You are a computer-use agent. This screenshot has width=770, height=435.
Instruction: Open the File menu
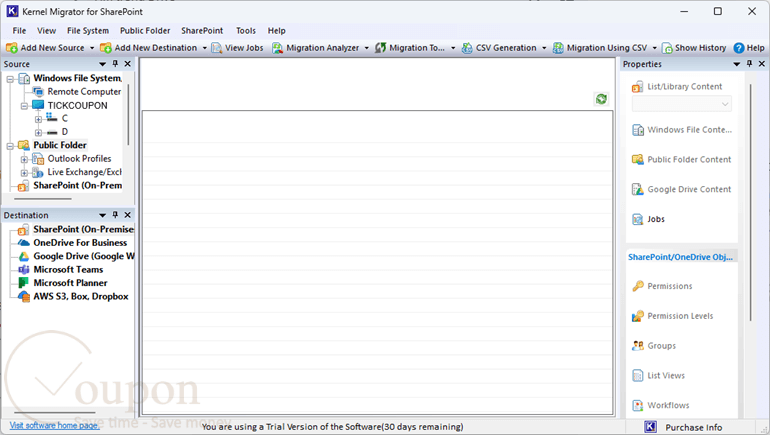[19, 30]
